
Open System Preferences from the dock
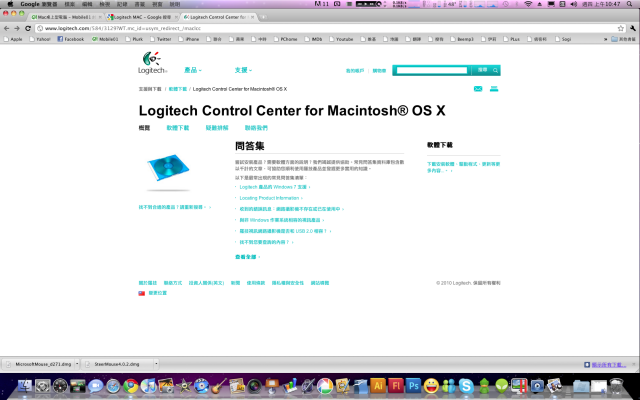(42, 385)
